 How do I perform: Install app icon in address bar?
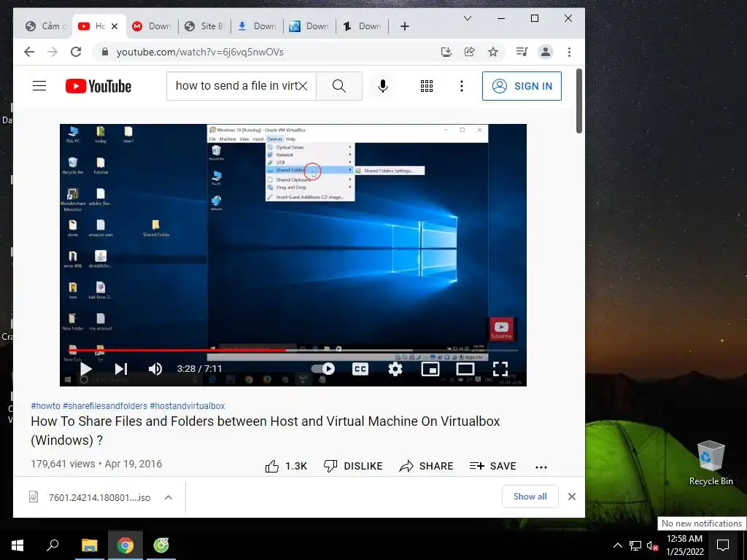tap(446, 52)
